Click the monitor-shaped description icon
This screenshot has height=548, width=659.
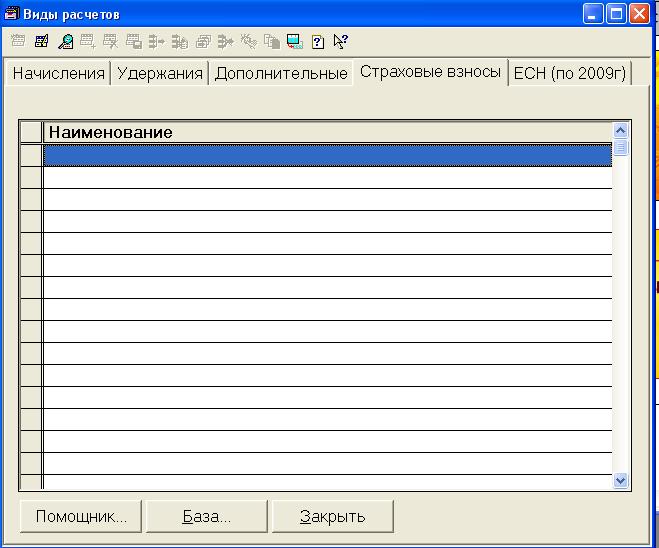click(x=294, y=42)
